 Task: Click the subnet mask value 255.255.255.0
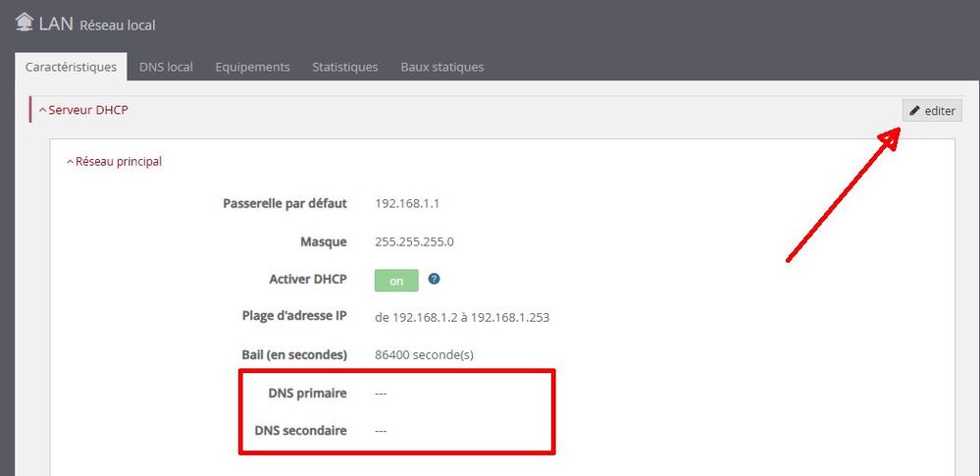(414, 241)
